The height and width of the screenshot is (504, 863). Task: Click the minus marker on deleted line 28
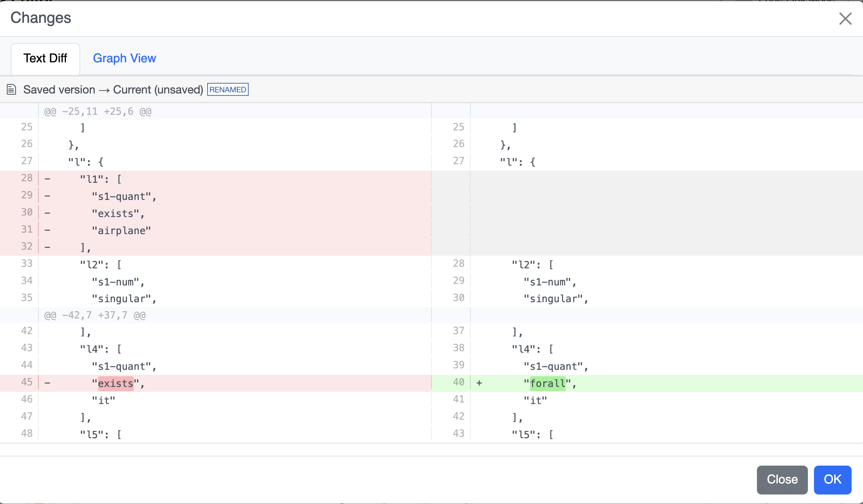pyautogui.click(x=47, y=178)
